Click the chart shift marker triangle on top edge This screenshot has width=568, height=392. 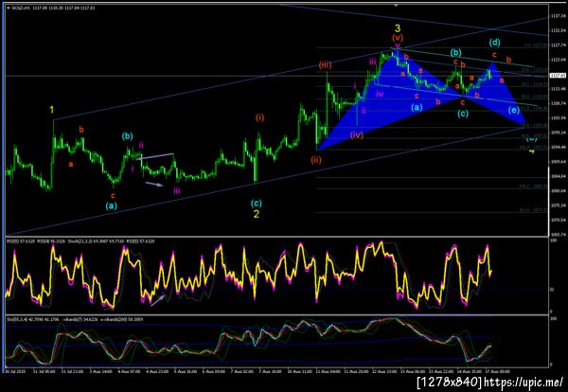point(396,6)
